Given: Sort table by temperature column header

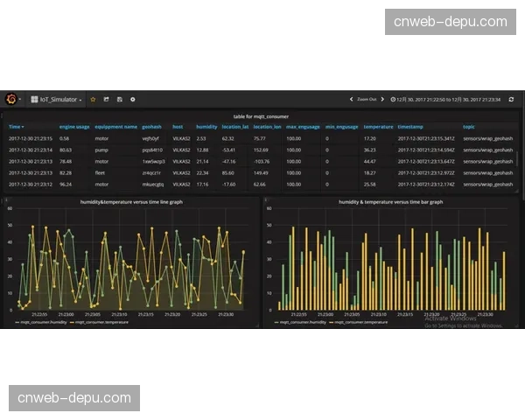Looking at the screenshot, I should click(x=378, y=127).
